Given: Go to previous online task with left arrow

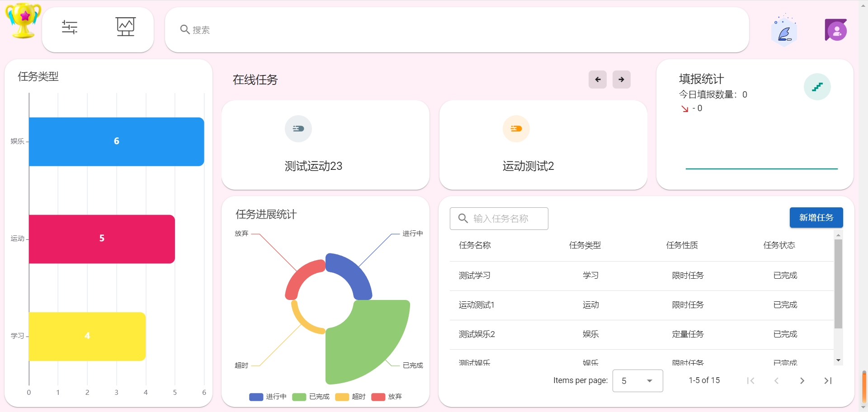Looking at the screenshot, I should pyautogui.click(x=598, y=80).
